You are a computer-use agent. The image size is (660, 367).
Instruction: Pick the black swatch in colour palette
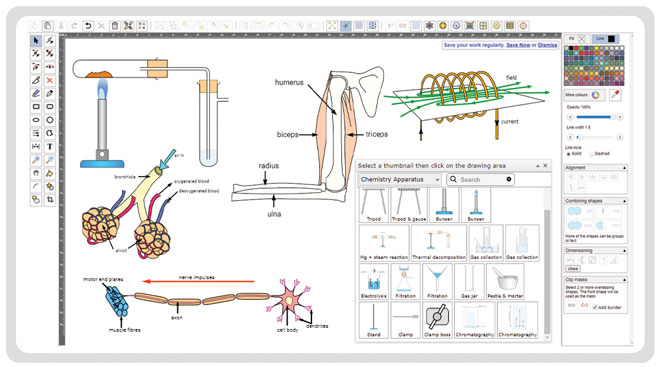(x=571, y=48)
